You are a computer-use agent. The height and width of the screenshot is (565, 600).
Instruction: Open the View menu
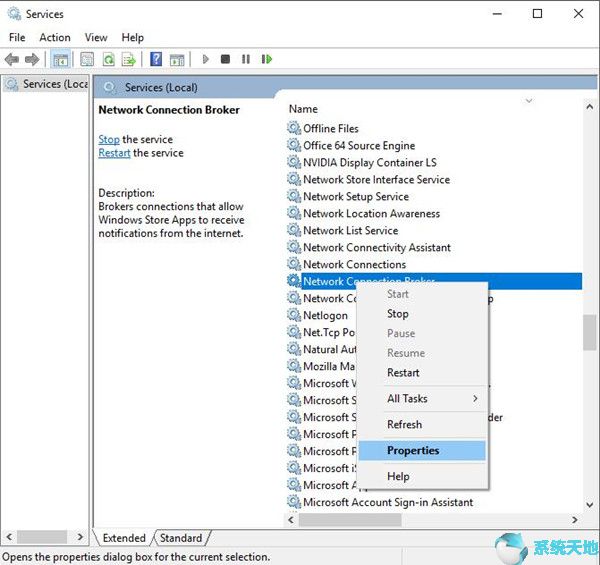click(x=96, y=37)
